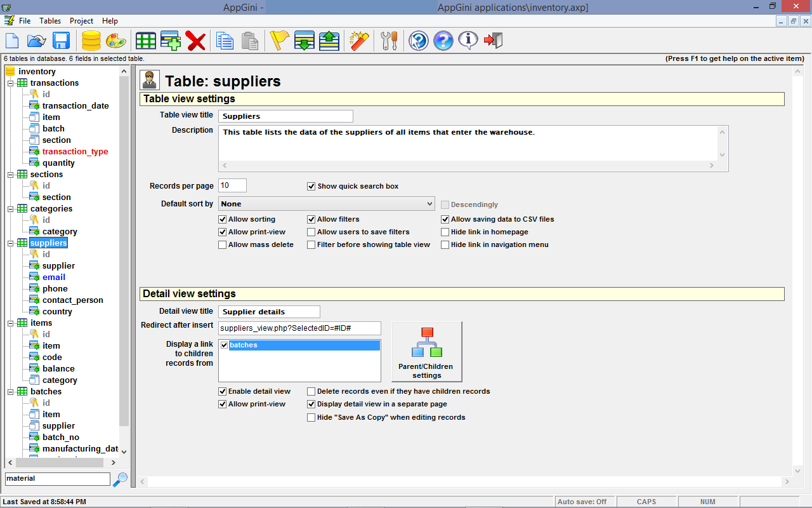Select contact_person field in tree
Image resolution: width=812 pixels, height=508 pixels.
(x=73, y=300)
